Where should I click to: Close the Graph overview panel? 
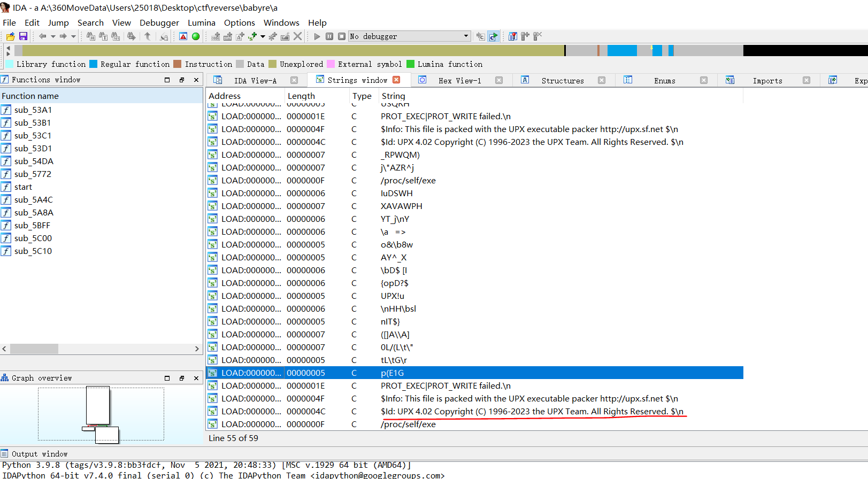point(196,378)
